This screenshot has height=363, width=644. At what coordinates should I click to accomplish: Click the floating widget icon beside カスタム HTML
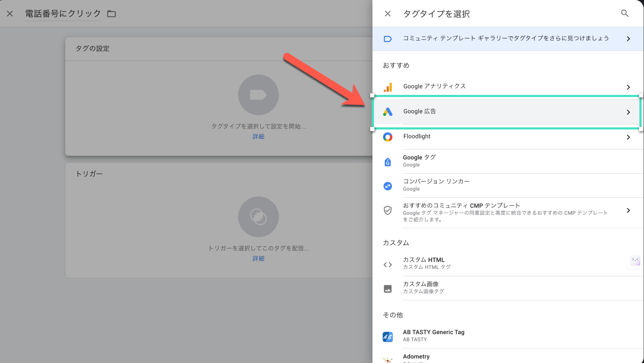635,260
